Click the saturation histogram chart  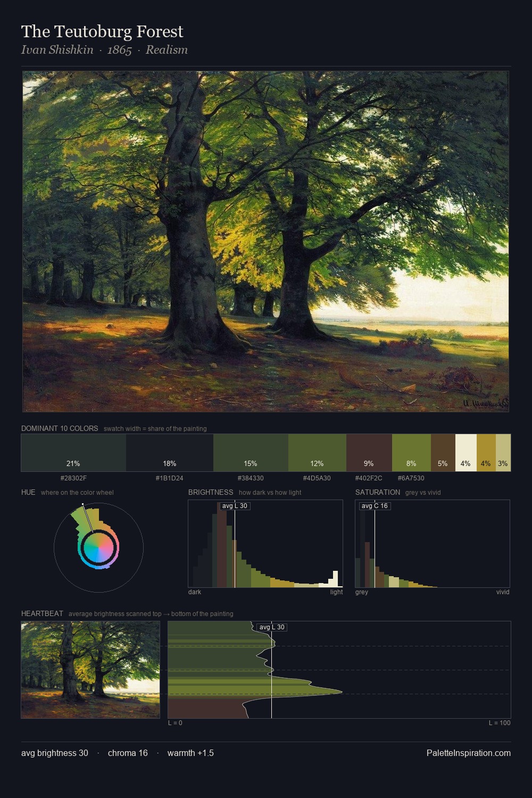[433, 544]
